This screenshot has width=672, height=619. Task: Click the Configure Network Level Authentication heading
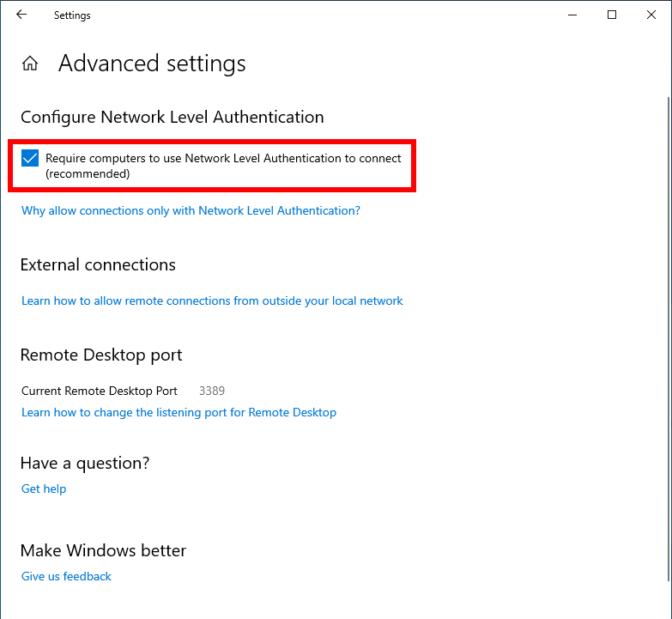(x=173, y=117)
